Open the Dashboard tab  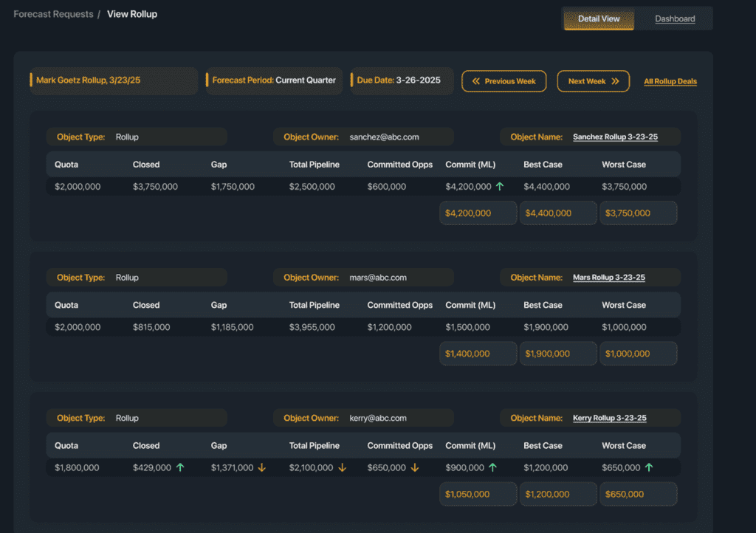point(675,18)
